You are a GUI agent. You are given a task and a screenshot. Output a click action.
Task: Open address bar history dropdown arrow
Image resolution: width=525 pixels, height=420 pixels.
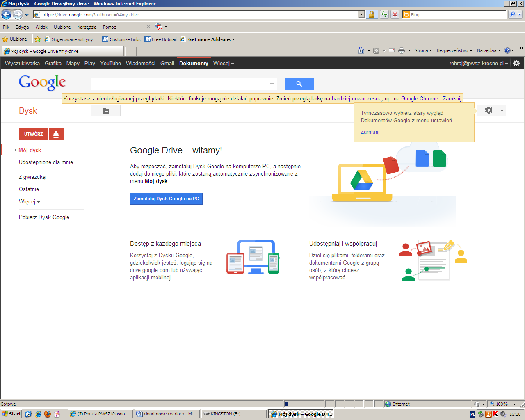361,14
